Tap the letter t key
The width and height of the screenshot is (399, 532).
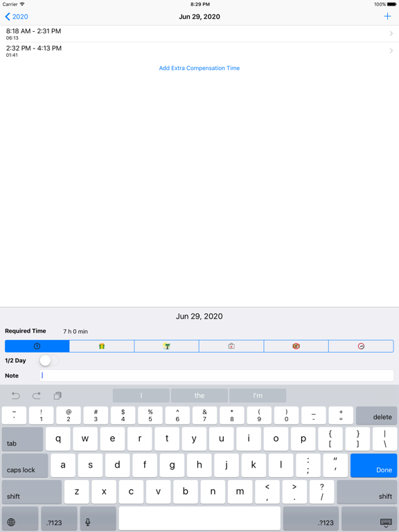(167, 439)
